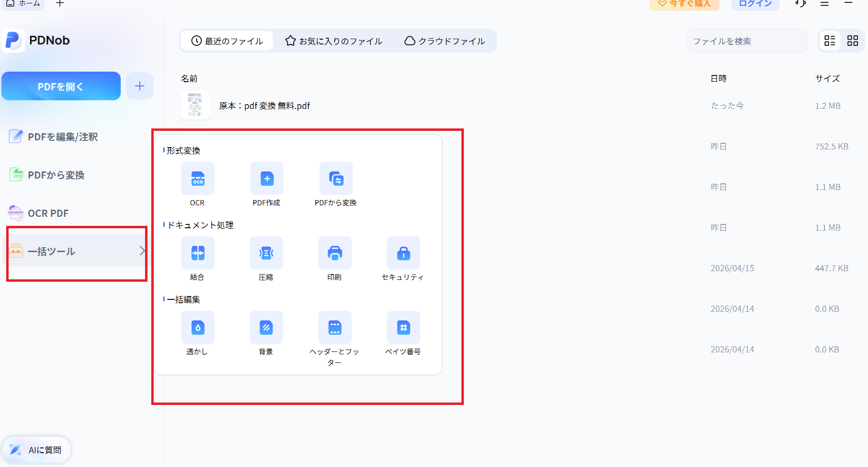
Task: Click the 1.2 MB size value
Action: pos(828,106)
